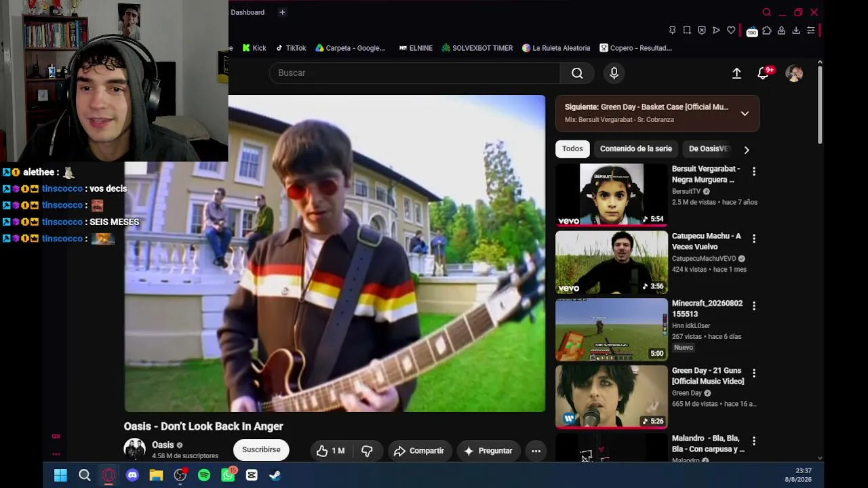
Task: Open the Windows Start menu
Action: 60,475
